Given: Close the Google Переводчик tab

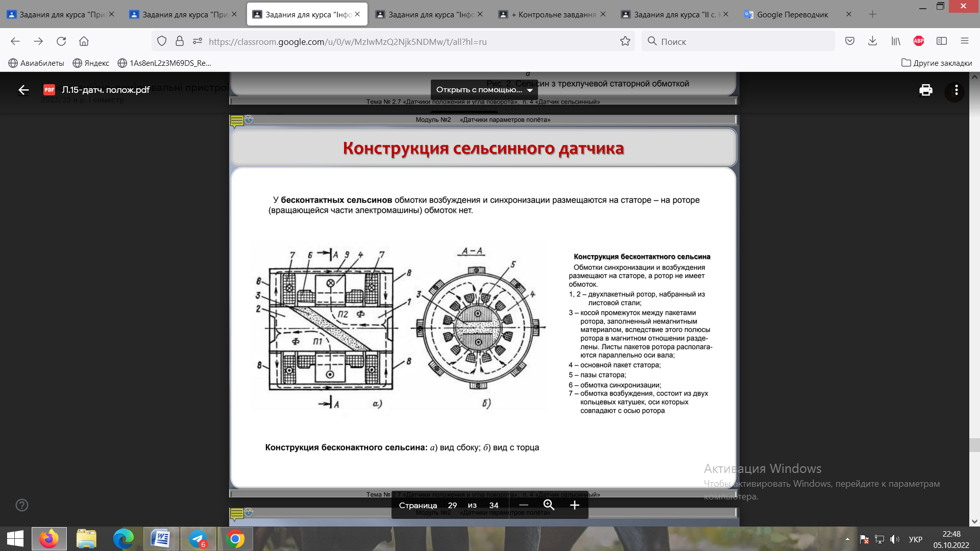Looking at the screenshot, I should coord(849,14).
